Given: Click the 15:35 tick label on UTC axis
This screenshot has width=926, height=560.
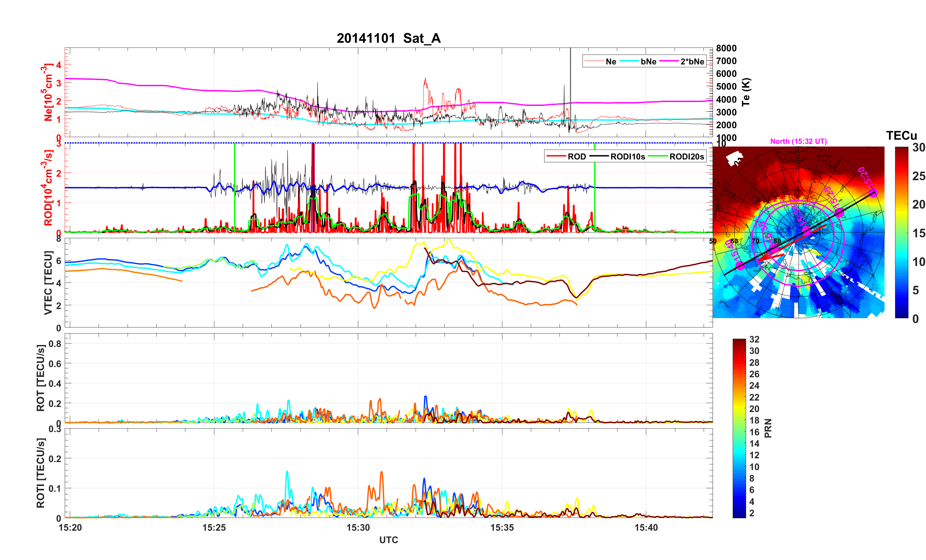Looking at the screenshot, I should click(502, 527).
